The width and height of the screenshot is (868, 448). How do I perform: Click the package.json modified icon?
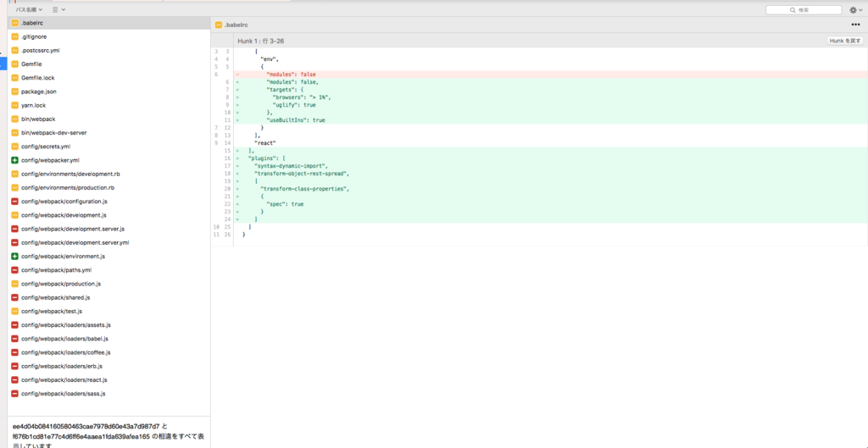coord(15,91)
